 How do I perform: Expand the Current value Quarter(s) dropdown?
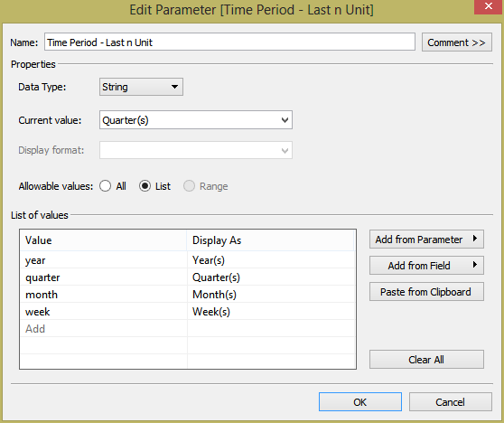196,120
